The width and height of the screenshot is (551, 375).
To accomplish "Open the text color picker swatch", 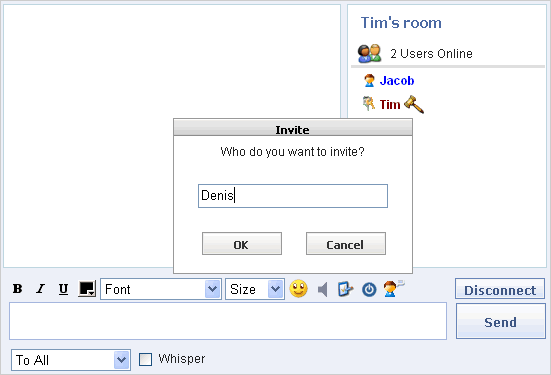I will click(x=87, y=289).
